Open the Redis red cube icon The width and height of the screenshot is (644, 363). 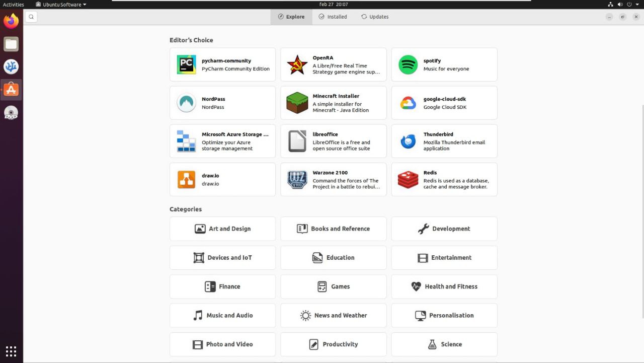(x=408, y=180)
